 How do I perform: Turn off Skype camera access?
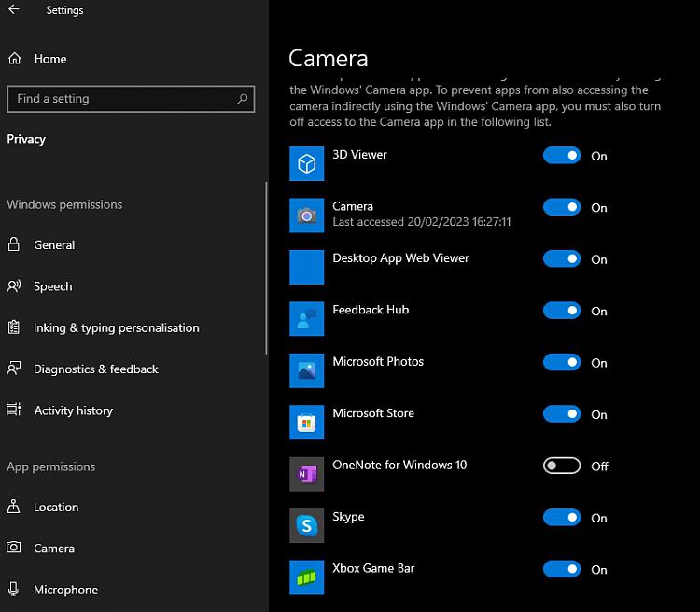562,518
